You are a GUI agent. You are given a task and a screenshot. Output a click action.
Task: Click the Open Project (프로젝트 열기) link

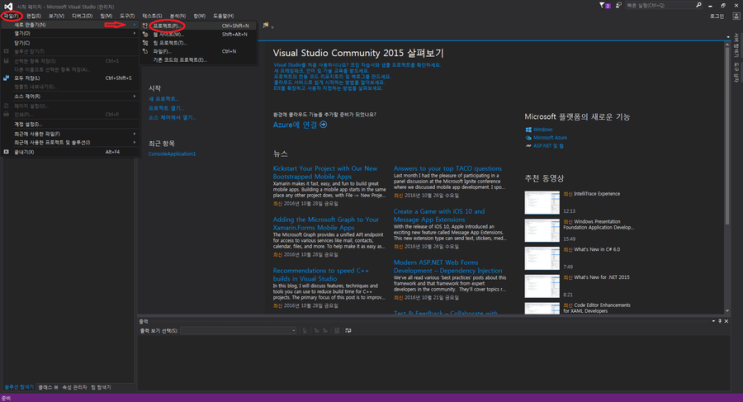click(x=166, y=108)
